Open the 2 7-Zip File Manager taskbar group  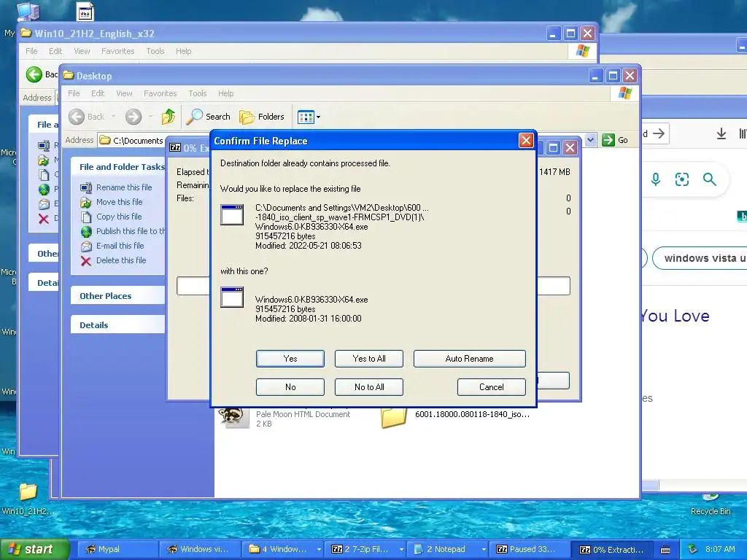pos(366,550)
